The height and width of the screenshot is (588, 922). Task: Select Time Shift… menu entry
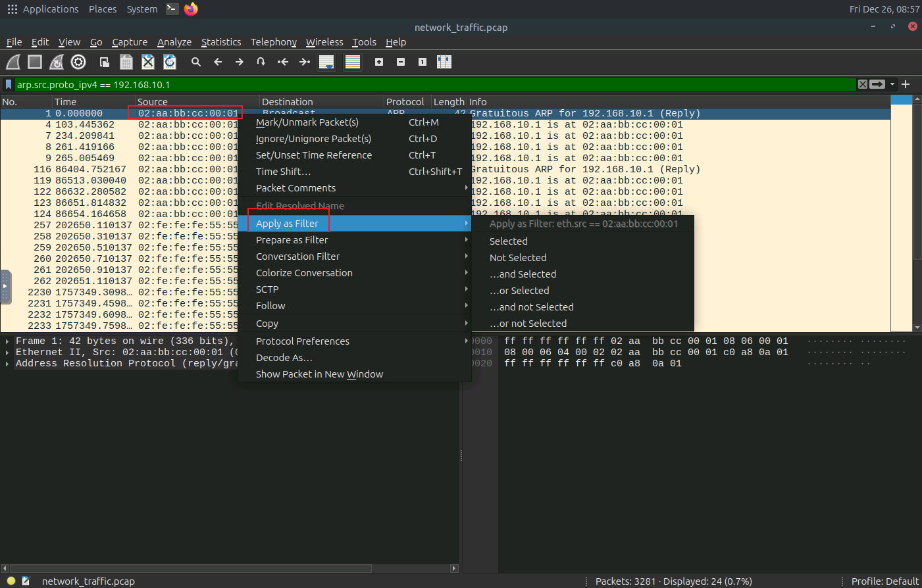point(354,172)
